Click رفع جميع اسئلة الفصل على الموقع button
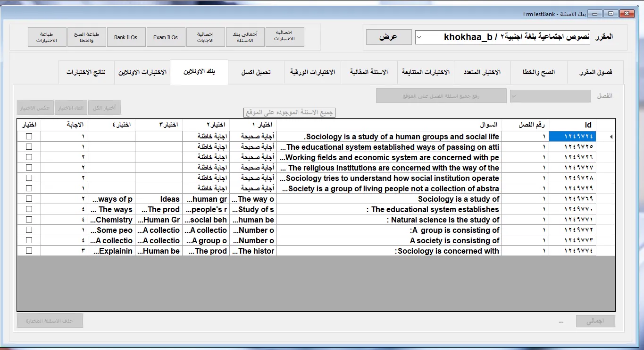 (441, 96)
